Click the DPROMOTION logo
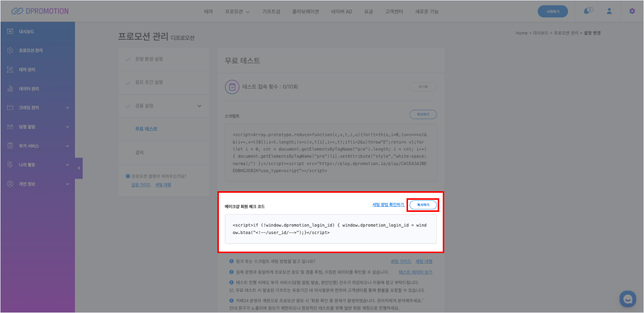The height and width of the screenshot is (313, 644). tap(40, 11)
